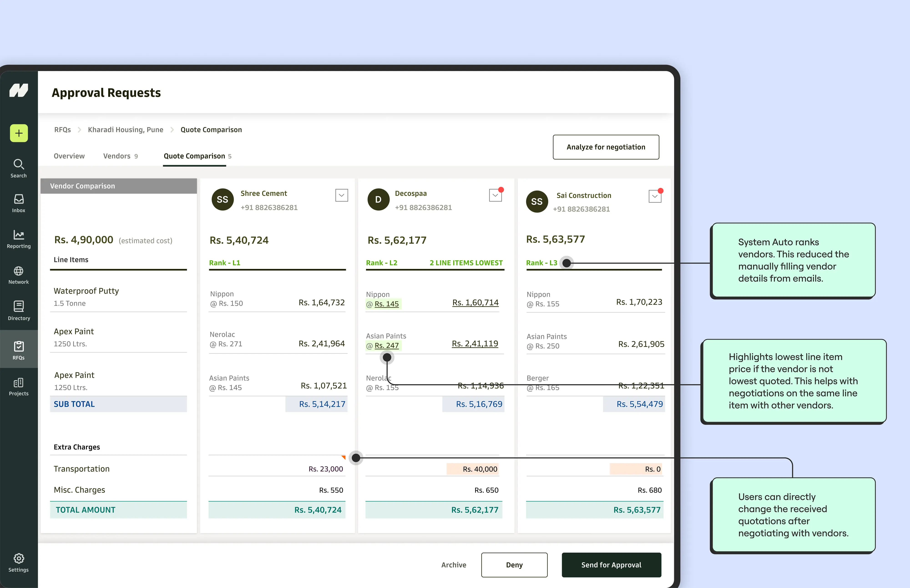
Task: Click Sai Construction SS avatar
Action: pos(537,202)
